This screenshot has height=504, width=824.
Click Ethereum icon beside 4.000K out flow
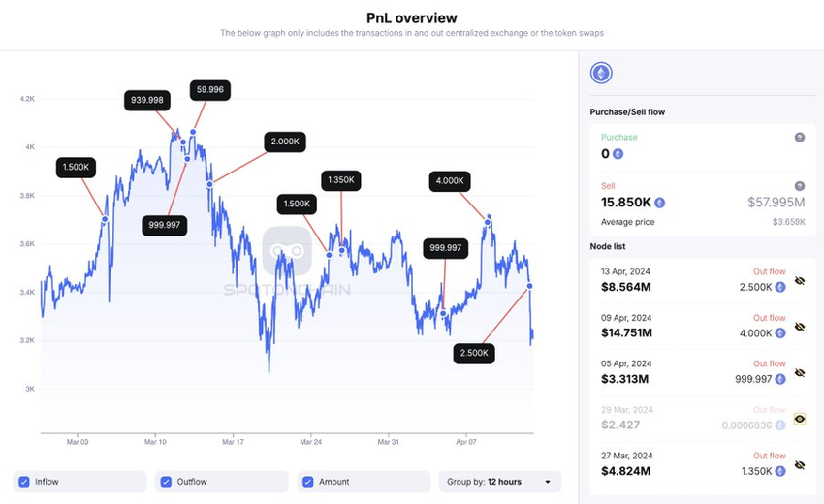780,333
